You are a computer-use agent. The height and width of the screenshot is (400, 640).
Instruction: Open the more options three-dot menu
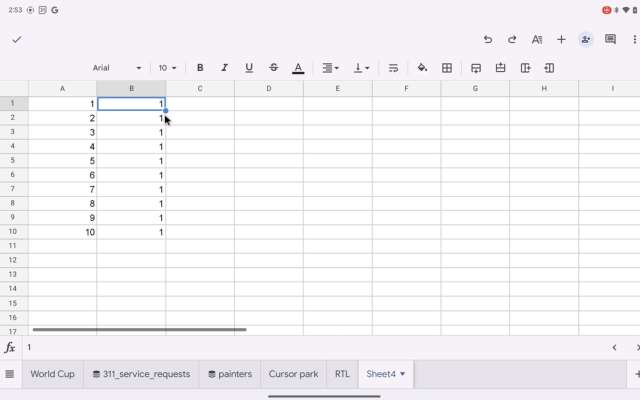coord(635,40)
